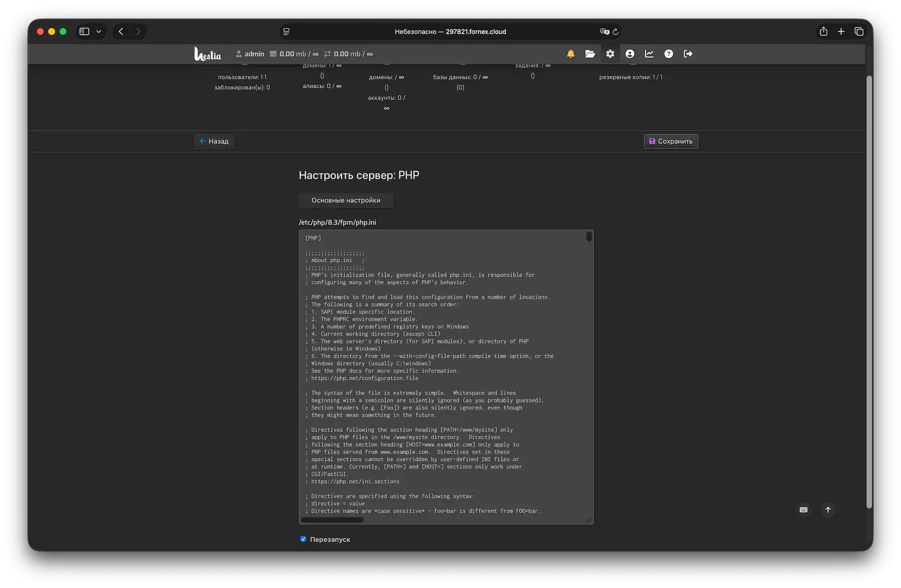
Task: Click the editor's vertical scrollbar thumb
Action: 589,237
